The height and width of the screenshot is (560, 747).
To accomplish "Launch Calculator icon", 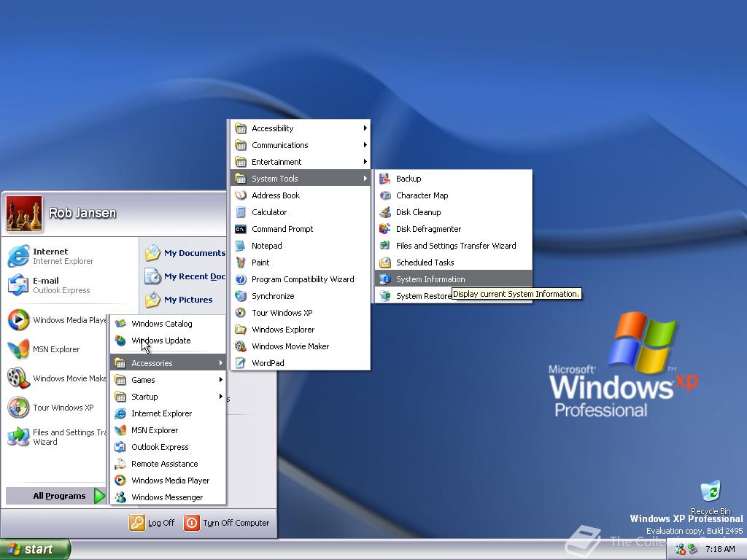I will pyautogui.click(x=241, y=212).
